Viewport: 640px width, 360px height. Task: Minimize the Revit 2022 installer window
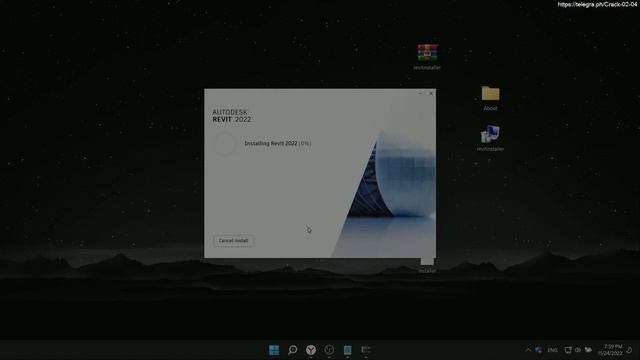click(420, 93)
